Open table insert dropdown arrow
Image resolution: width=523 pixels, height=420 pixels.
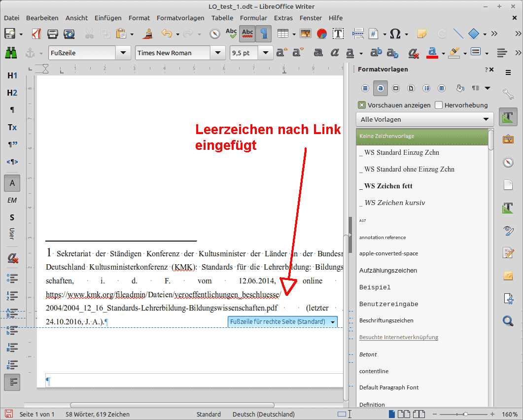294,34
